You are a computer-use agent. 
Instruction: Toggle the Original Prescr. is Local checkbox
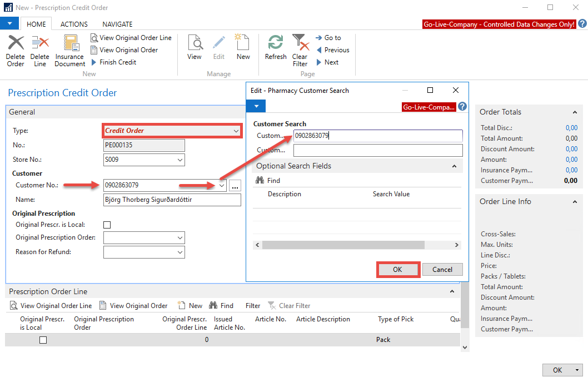(107, 225)
